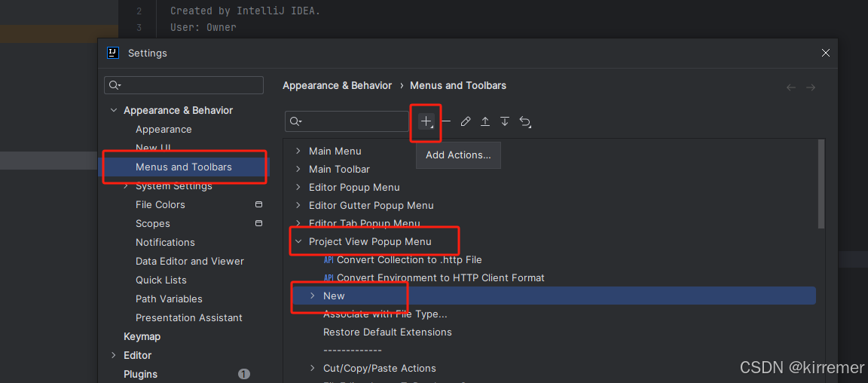Screen dimensions: 868x383
Task: Select the separator row under Restore Default Extensions
Action: point(353,351)
